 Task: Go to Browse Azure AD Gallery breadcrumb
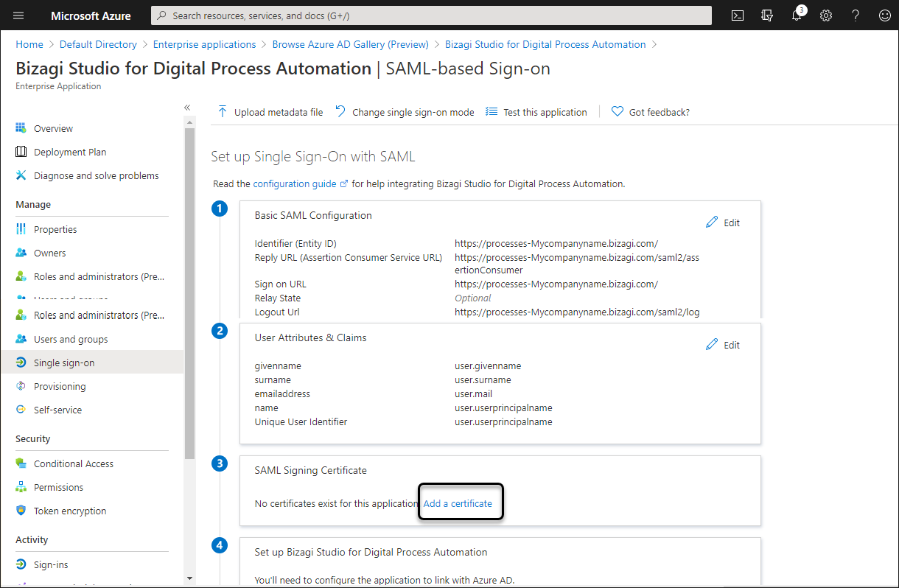(351, 44)
